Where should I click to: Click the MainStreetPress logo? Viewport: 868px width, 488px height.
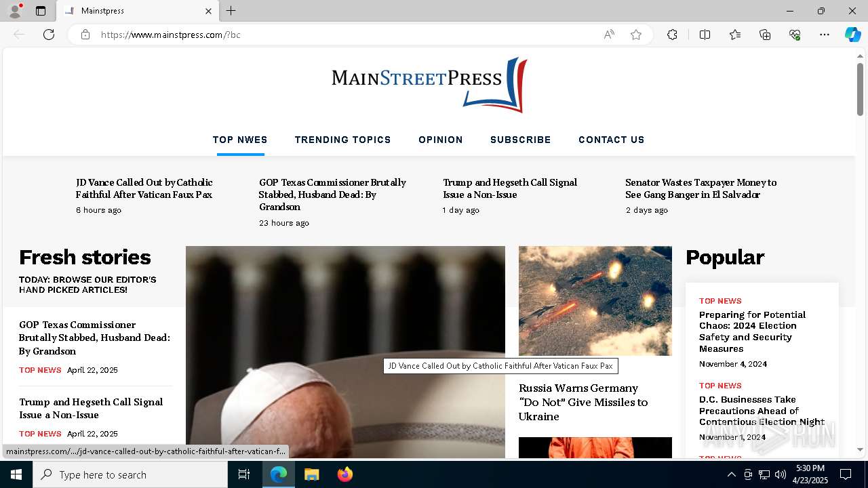429,85
